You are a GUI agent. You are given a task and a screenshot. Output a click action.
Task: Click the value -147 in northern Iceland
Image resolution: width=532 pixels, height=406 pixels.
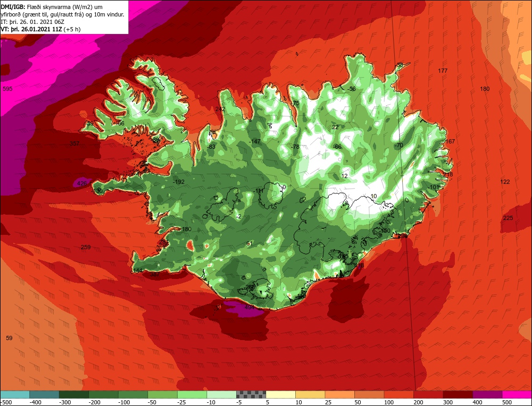coord(255,141)
